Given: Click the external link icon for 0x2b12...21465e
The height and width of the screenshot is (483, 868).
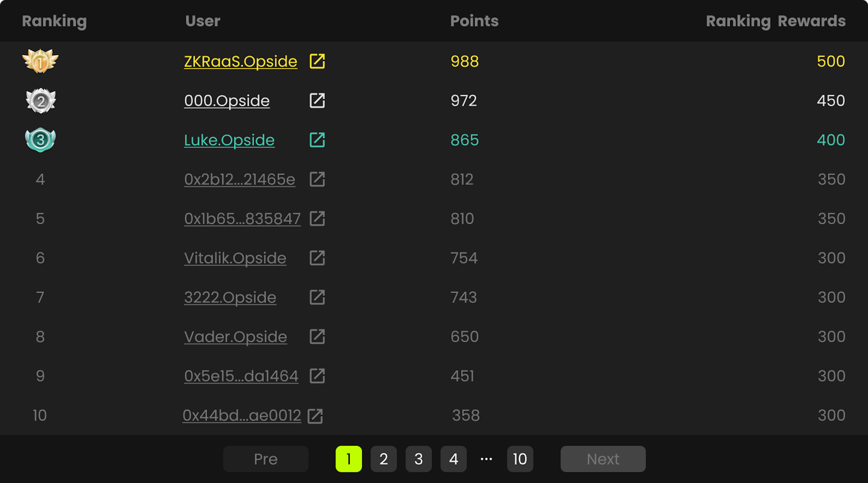Looking at the screenshot, I should click(x=317, y=178).
